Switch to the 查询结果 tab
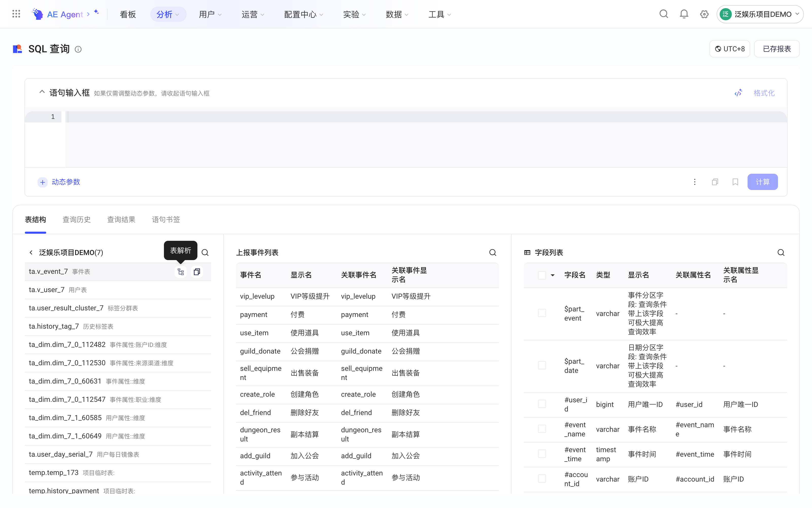The height and width of the screenshot is (508, 812). [x=121, y=220]
